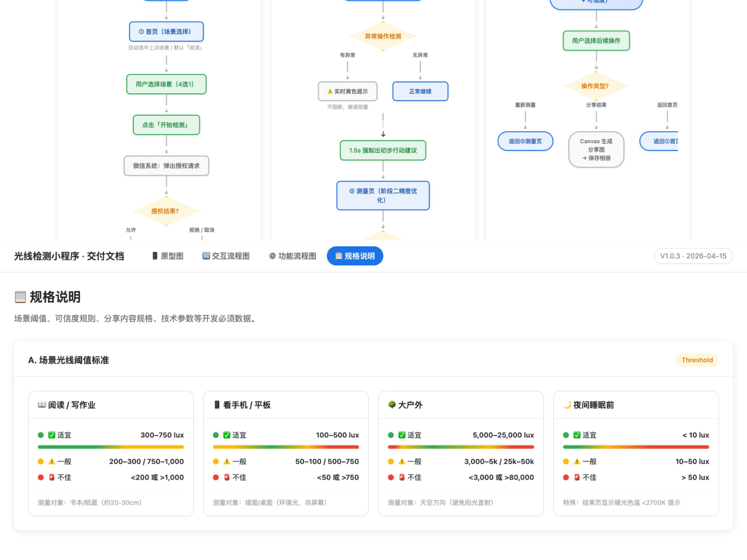Click the Canvas 生成分享图 node

[x=596, y=149]
